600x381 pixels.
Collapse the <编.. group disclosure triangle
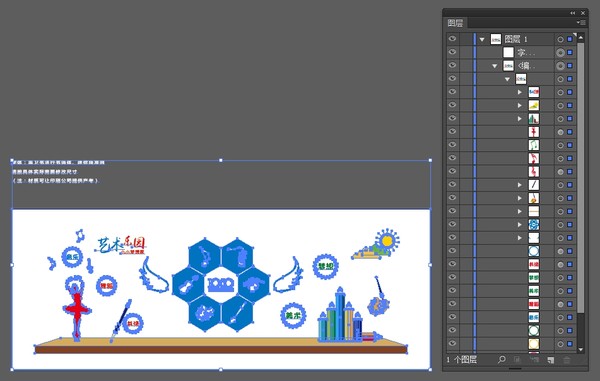point(495,66)
